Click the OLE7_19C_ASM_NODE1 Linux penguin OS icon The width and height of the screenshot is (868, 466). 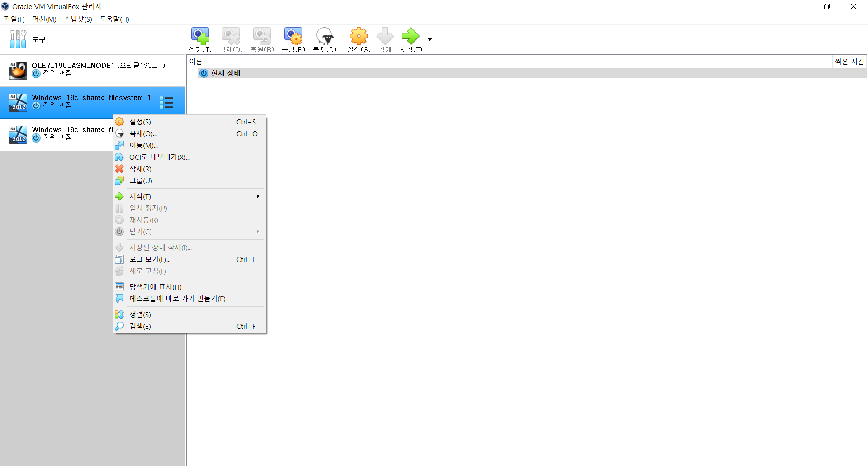point(18,70)
